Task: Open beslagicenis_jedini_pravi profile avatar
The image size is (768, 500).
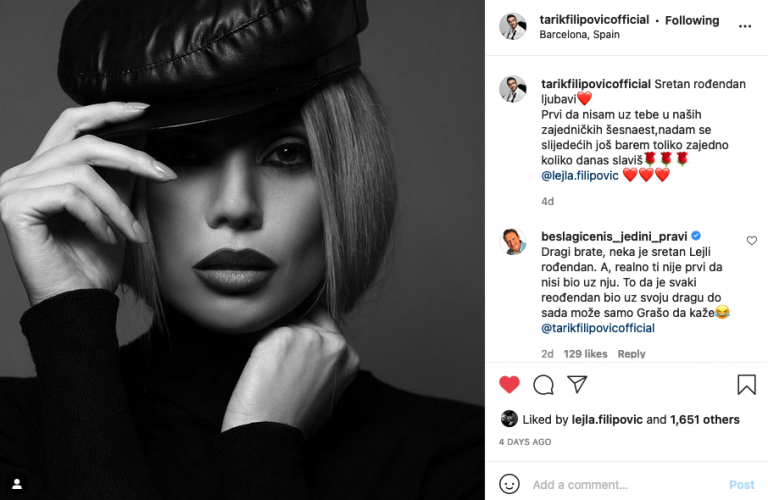Action: click(512, 241)
